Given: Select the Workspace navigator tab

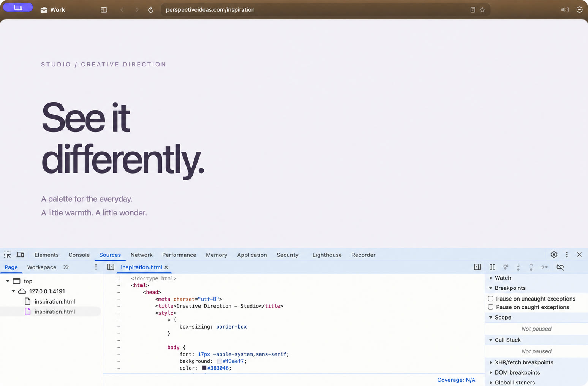Looking at the screenshot, I should click(x=42, y=267).
